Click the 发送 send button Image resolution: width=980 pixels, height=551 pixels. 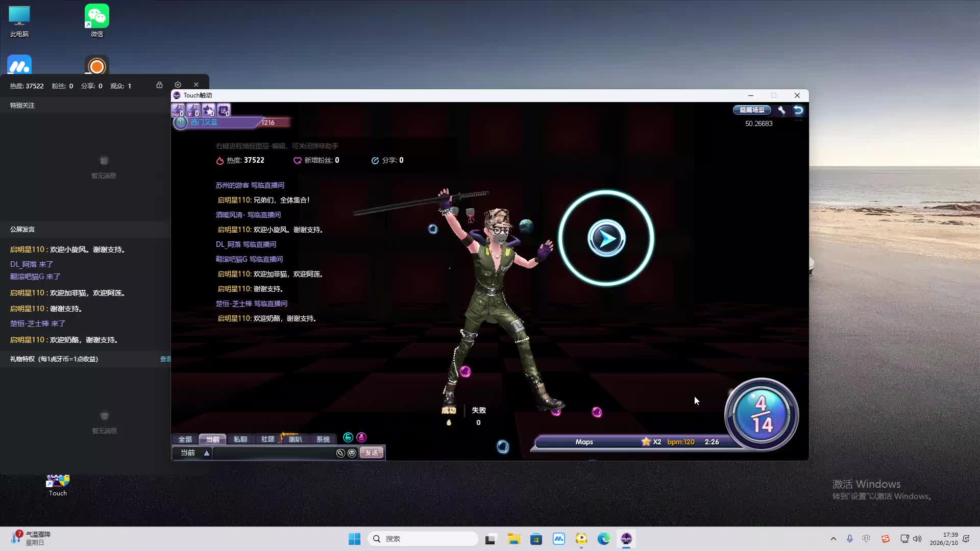[372, 453]
